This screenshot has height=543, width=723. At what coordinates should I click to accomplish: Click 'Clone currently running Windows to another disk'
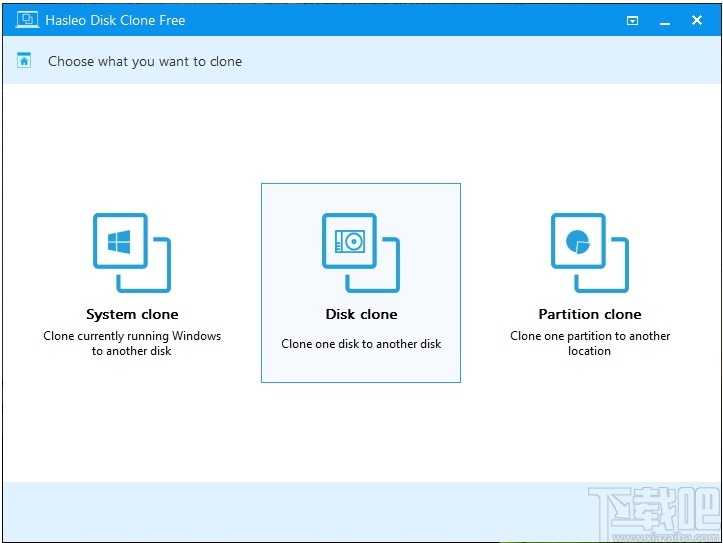coord(132,343)
